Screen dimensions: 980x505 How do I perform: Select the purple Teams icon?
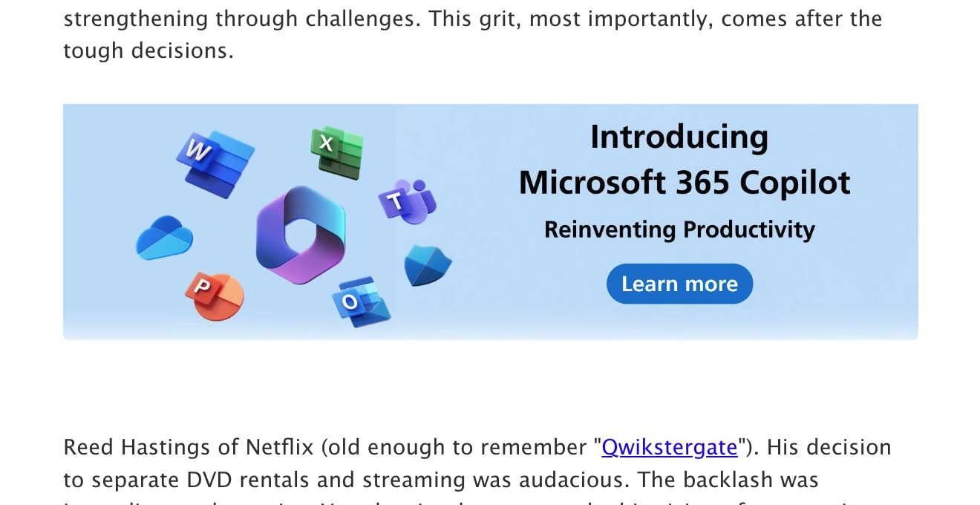pyautogui.click(x=407, y=201)
